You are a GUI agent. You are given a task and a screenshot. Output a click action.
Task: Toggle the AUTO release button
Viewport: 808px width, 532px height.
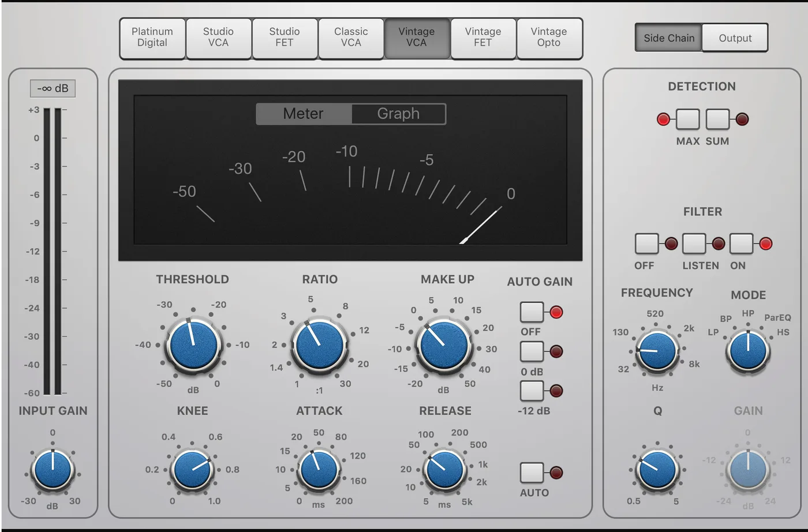tap(532, 473)
